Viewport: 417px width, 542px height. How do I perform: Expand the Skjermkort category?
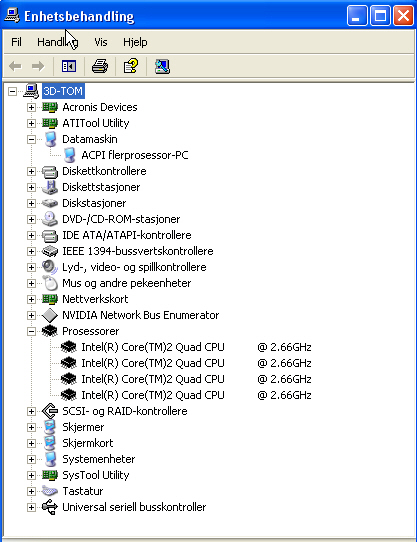[x=31, y=443]
